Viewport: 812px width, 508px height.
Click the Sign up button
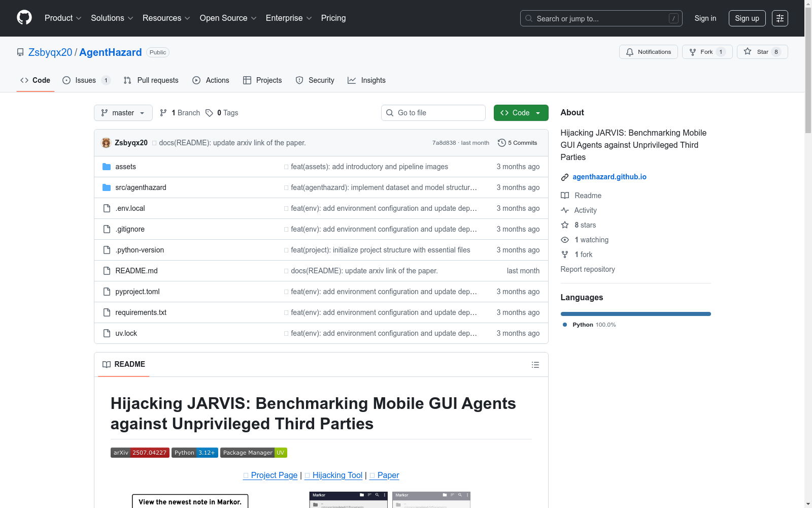(x=747, y=18)
